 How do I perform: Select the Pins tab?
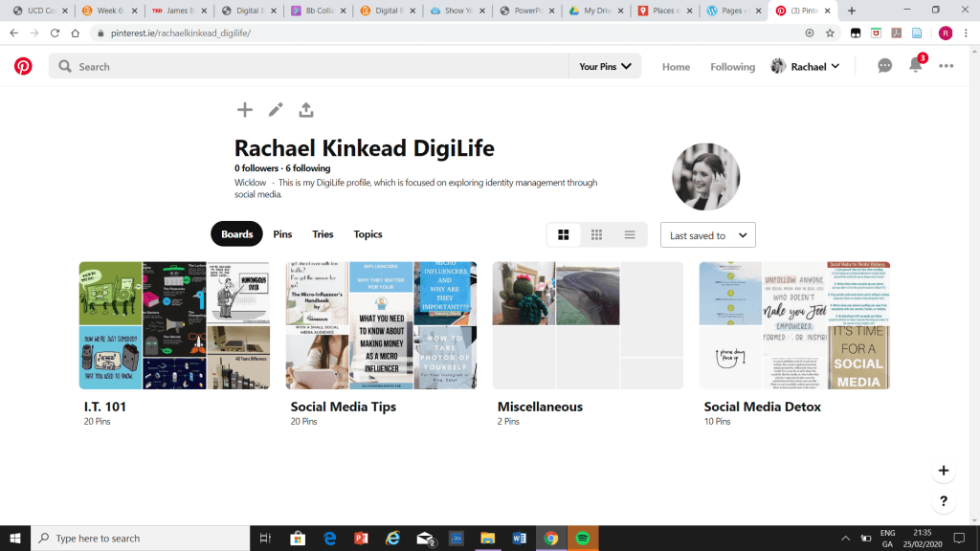282,234
